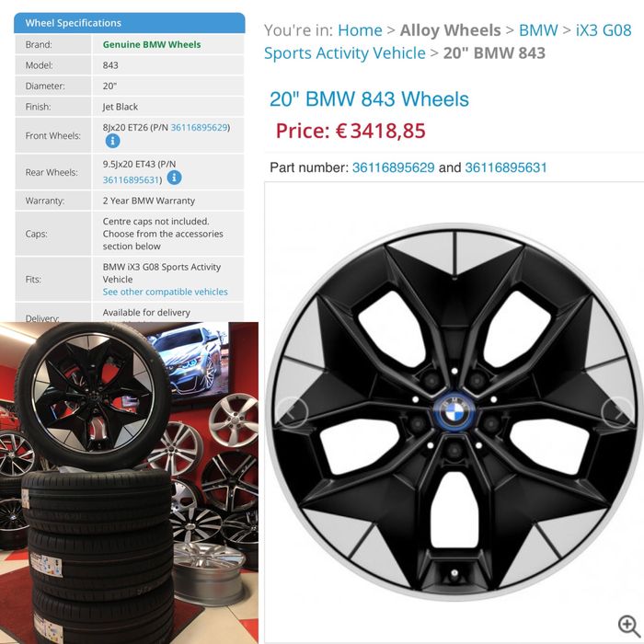This screenshot has width=644, height=644.
Task: Open rear wheel part number 36116895631 in specifications
Action: [131, 180]
